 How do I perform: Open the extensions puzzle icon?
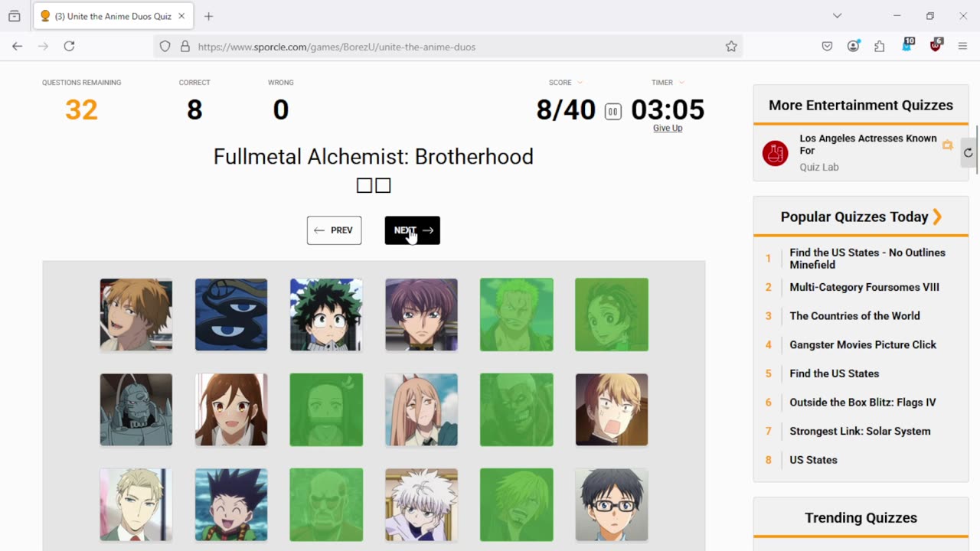[879, 47]
